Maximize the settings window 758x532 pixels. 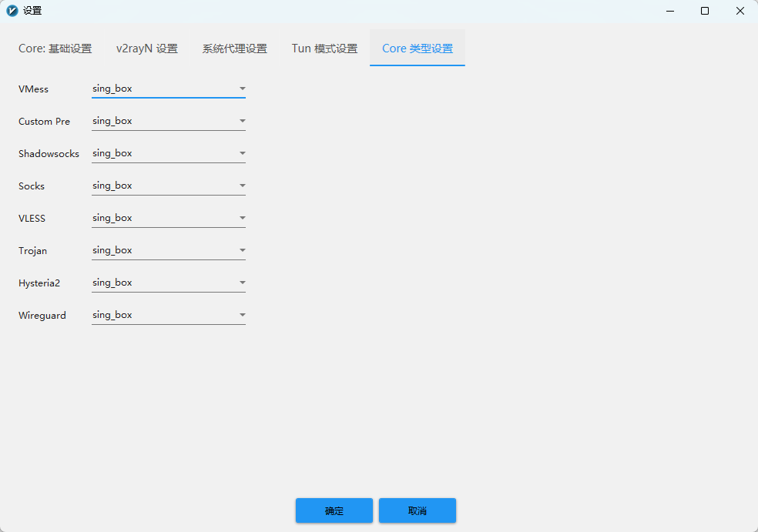click(705, 11)
